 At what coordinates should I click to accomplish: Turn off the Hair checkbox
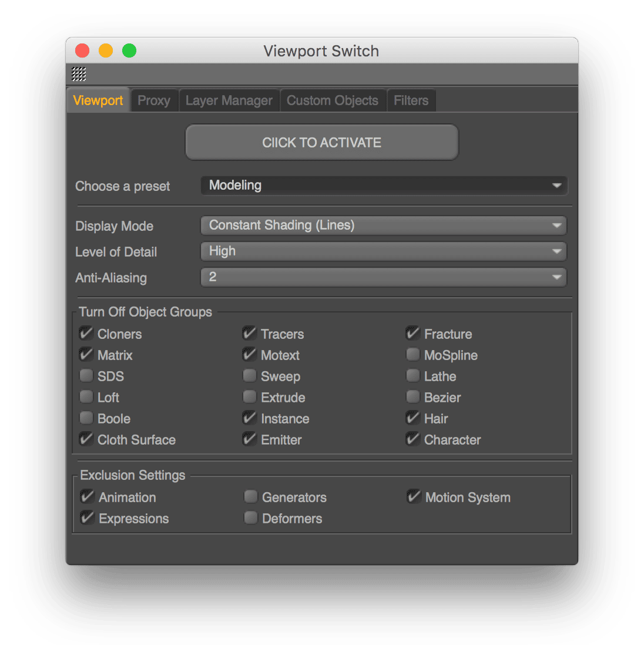pos(413,418)
